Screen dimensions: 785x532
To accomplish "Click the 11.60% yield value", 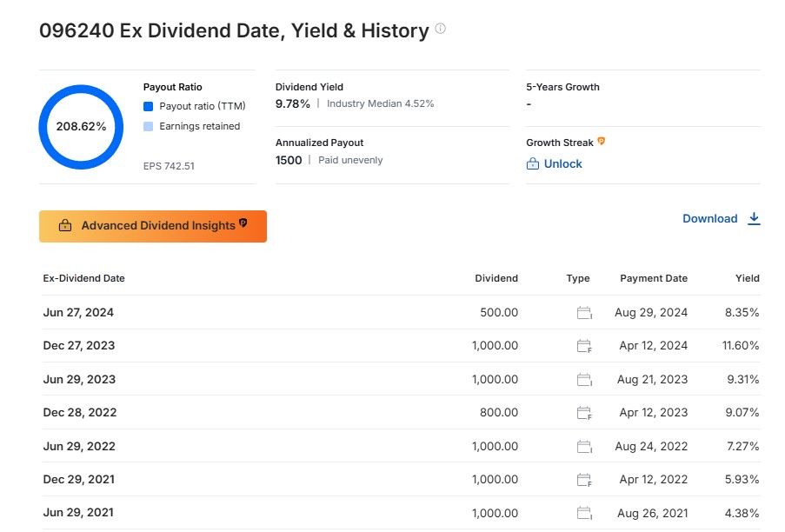I will (741, 345).
